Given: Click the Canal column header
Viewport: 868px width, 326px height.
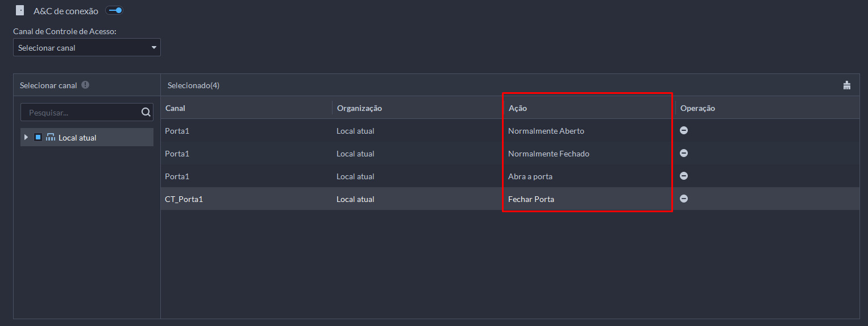Looking at the screenshot, I should (x=175, y=108).
